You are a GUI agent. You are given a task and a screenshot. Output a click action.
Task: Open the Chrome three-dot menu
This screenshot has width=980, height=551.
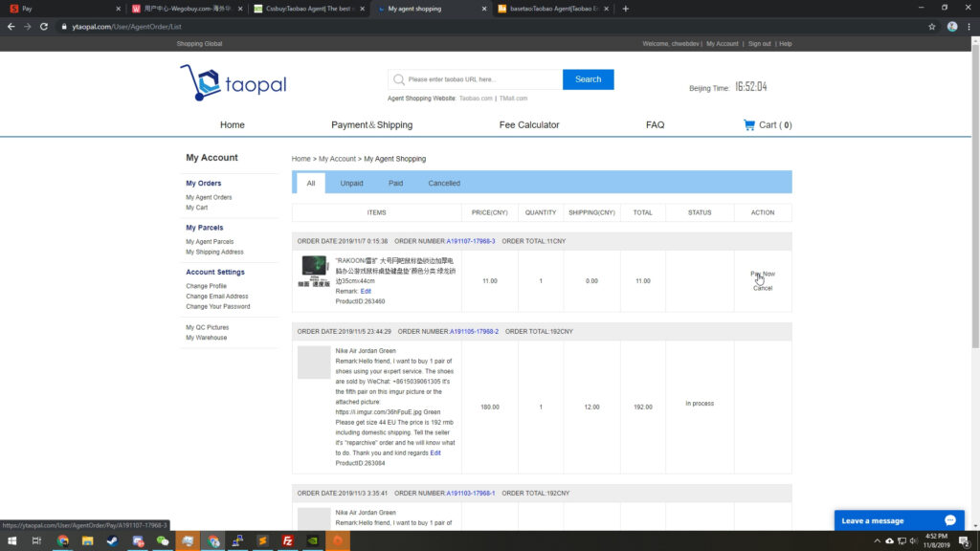coord(969,27)
